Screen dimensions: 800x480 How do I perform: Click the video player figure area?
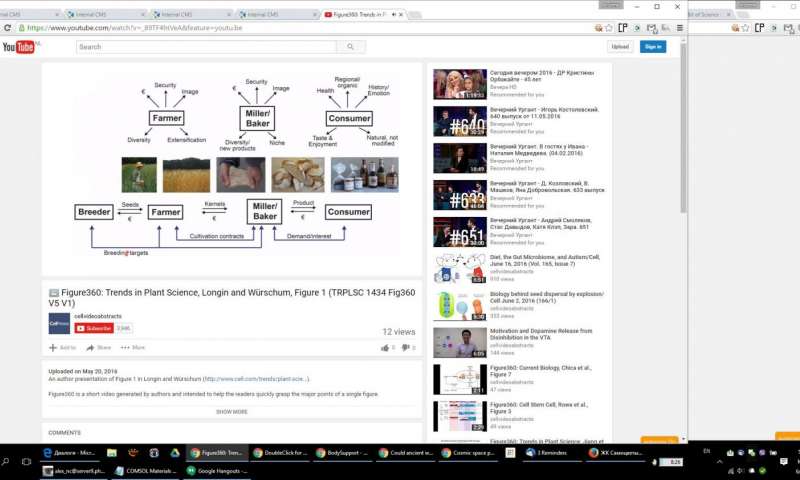click(x=232, y=169)
